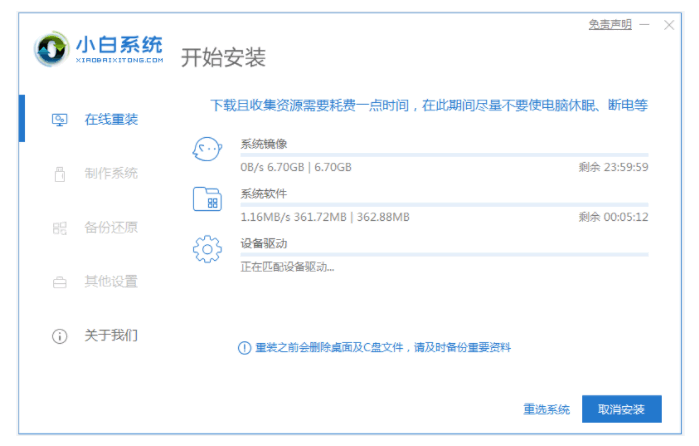Click the XIAOBAIXITONG.COM text
The height and width of the screenshot is (446, 699).
tap(119, 60)
